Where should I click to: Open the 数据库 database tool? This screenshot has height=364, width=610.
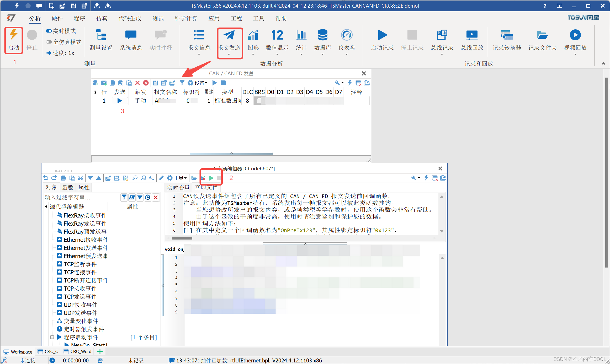click(323, 40)
